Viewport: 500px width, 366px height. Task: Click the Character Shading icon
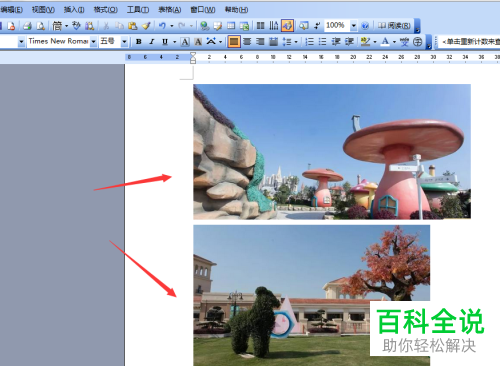[198, 42]
